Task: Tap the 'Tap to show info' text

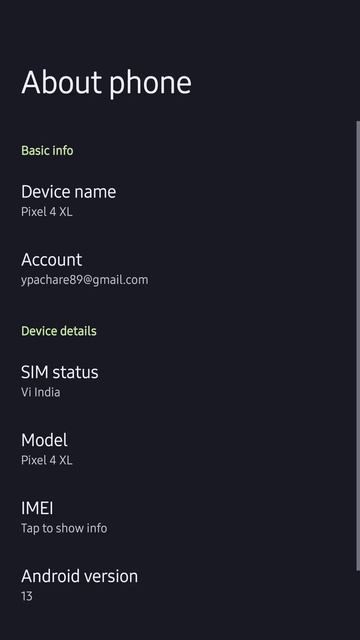Action: tap(64, 528)
